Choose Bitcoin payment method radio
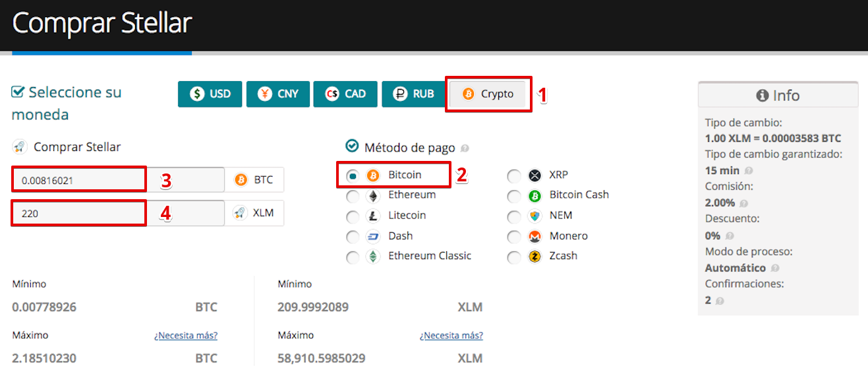The image size is (868, 370). click(x=353, y=175)
